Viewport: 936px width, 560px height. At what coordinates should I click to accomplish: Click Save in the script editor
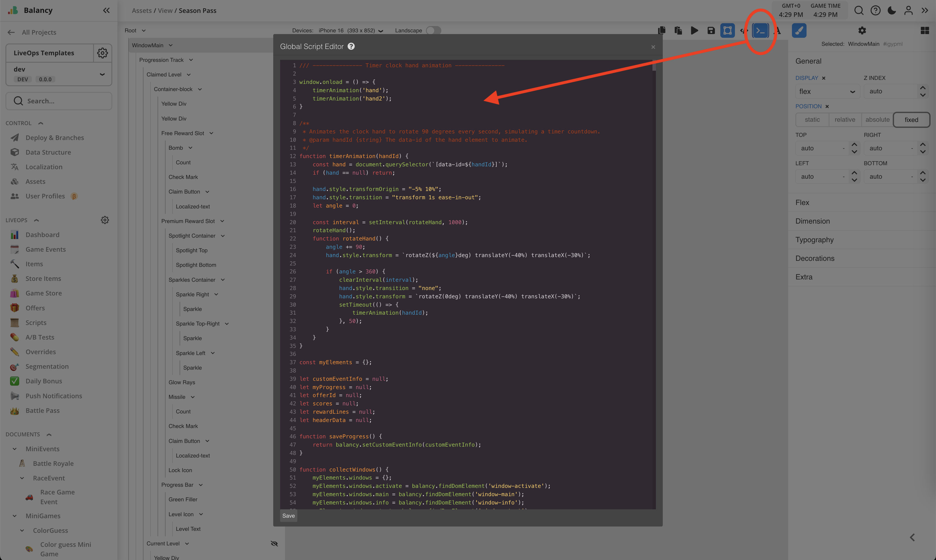288,516
